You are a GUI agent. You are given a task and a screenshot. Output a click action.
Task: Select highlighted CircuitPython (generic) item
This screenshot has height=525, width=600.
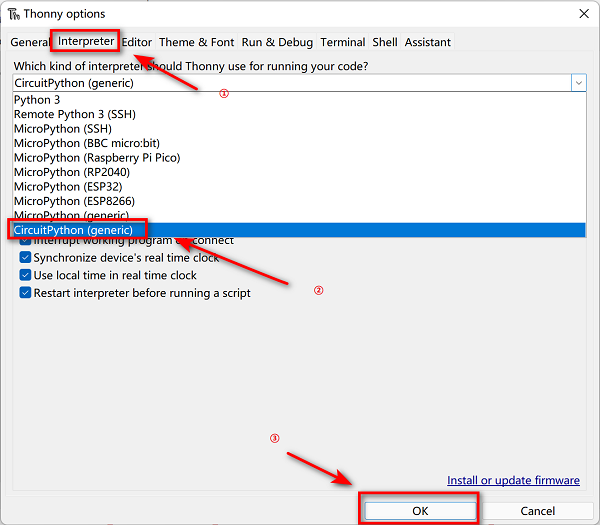(299, 230)
